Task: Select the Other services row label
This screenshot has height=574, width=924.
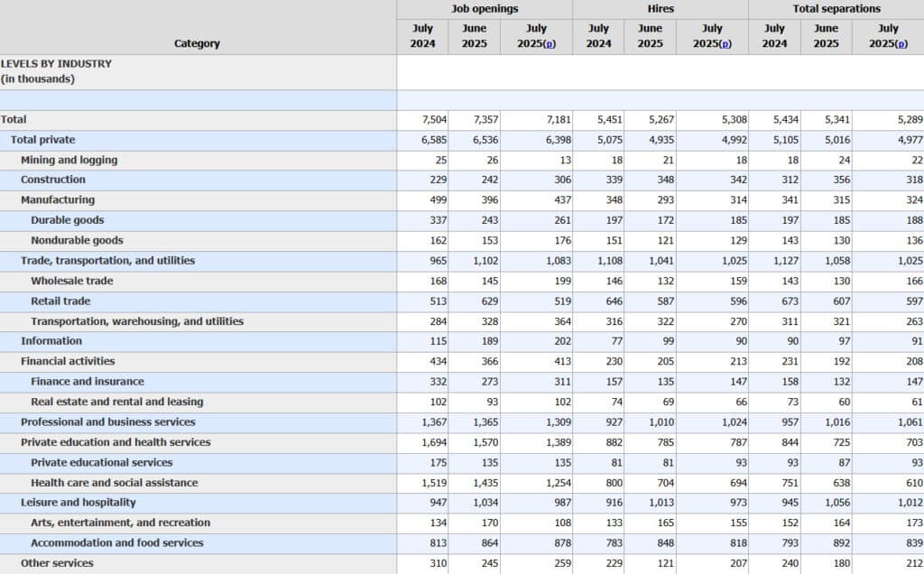Action: click(x=57, y=563)
